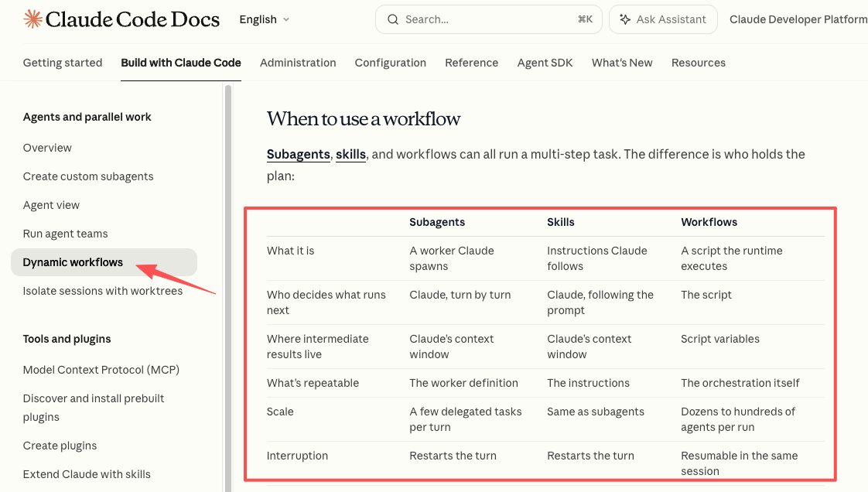This screenshot has height=492, width=868.
Task: Open the Agent view sidebar item
Action: click(x=51, y=205)
